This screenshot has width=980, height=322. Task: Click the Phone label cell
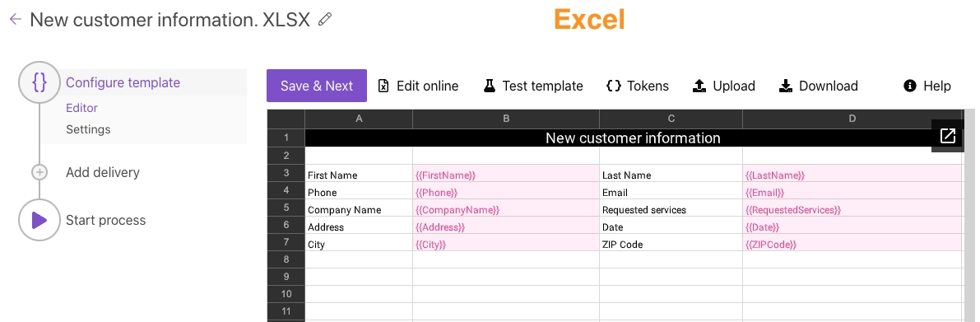pos(359,191)
